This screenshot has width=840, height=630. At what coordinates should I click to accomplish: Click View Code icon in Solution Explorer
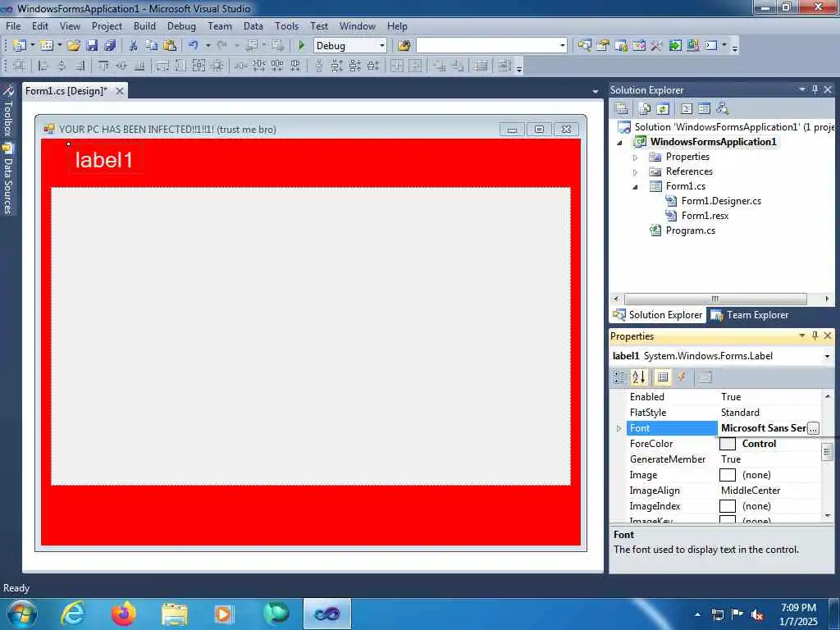click(x=687, y=109)
